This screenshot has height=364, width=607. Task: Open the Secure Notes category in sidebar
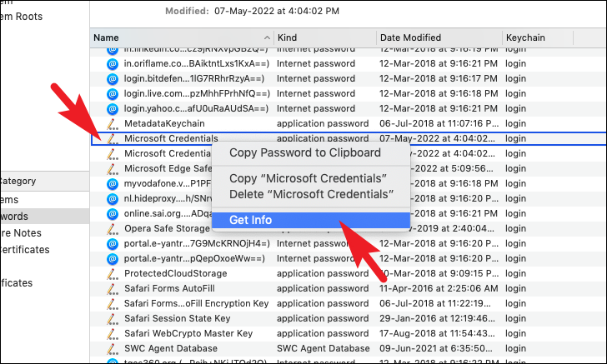(x=21, y=233)
